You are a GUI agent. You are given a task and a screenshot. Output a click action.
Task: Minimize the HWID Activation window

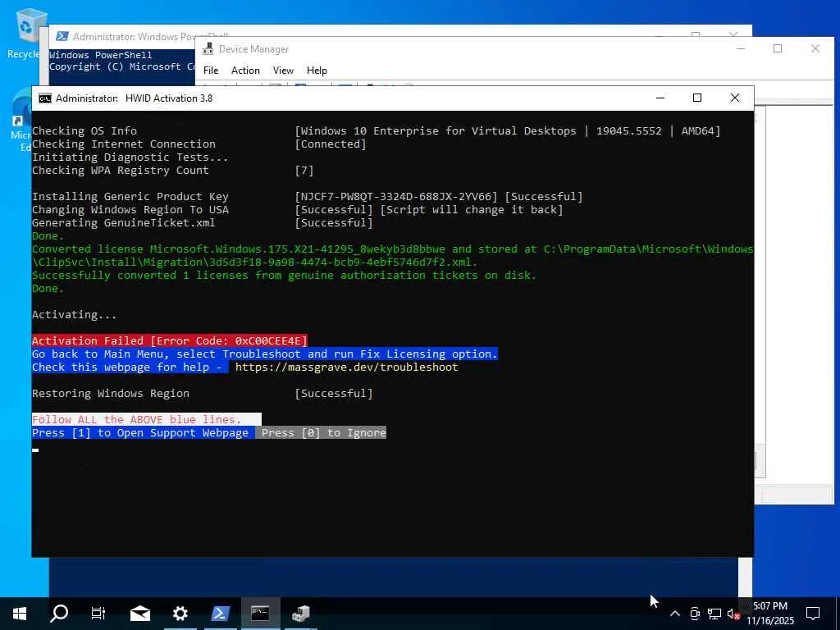660,98
